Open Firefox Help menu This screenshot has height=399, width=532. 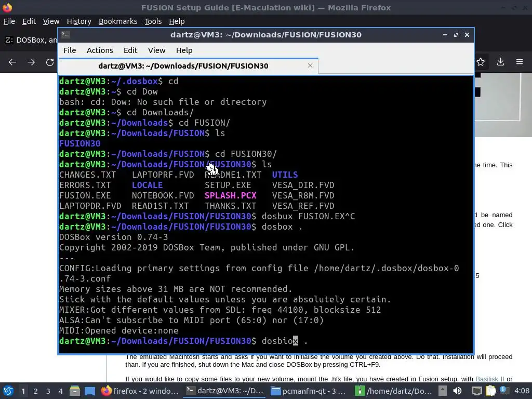pos(177,21)
